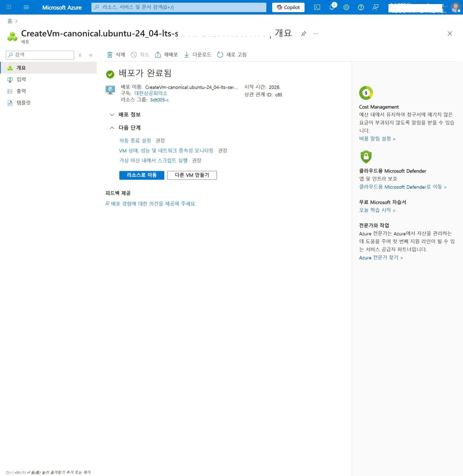The height and width of the screenshot is (476, 463).
Task: Click the 홈 breadcrumb link
Action: [x=10, y=21]
